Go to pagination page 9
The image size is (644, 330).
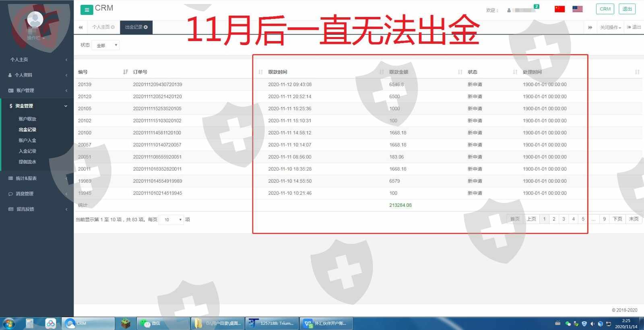(x=604, y=219)
